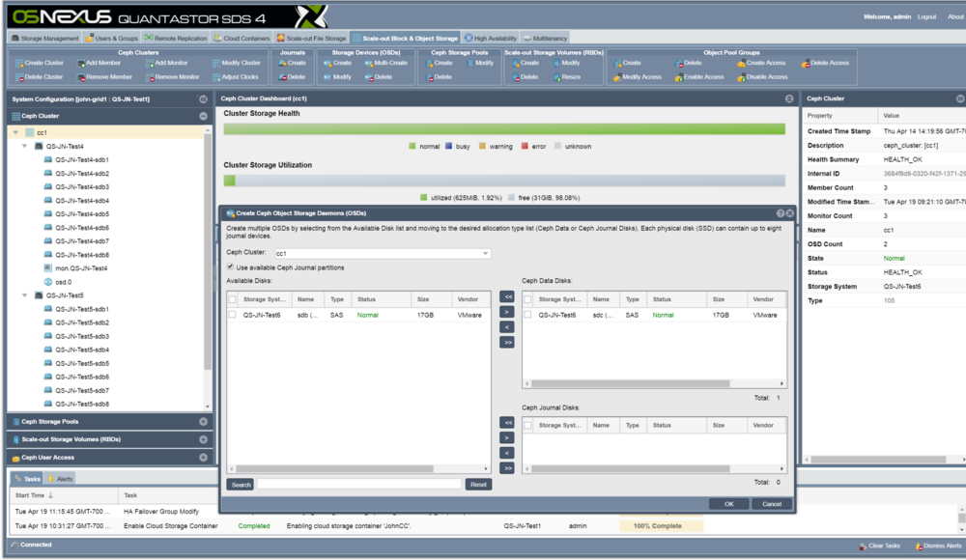
Task: Open the Cloud Containers tab
Action: pos(241,39)
